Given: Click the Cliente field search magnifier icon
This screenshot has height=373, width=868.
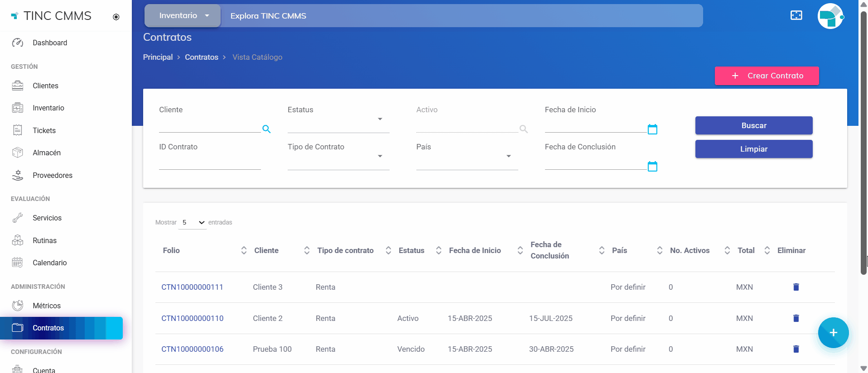Looking at the screenshot, I should [266, 129].
